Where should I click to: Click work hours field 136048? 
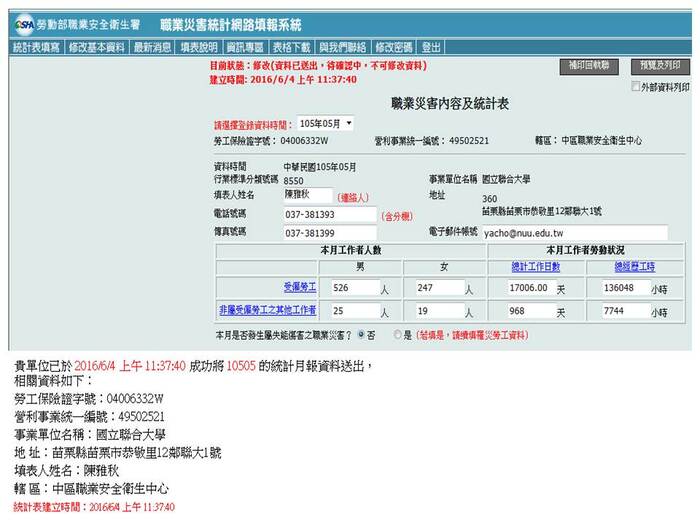(x=626, y=288)
